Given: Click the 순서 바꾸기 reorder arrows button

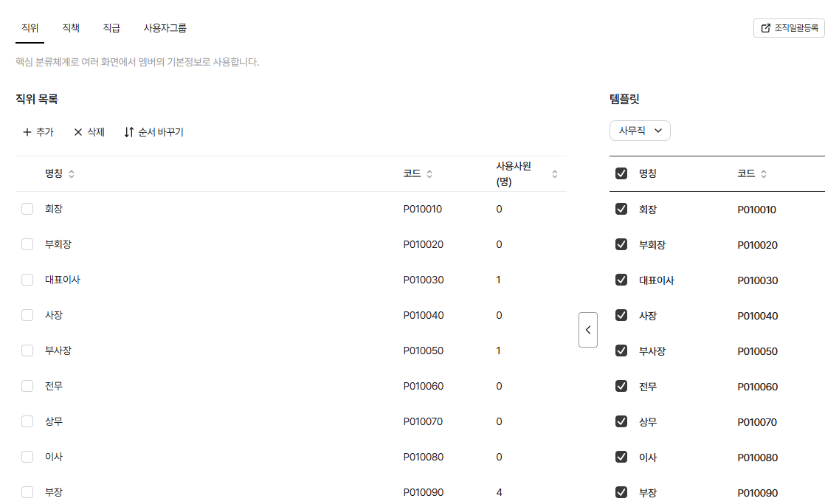Looking at the screenshot, I should pyautogui.click(x=153, y=132).
